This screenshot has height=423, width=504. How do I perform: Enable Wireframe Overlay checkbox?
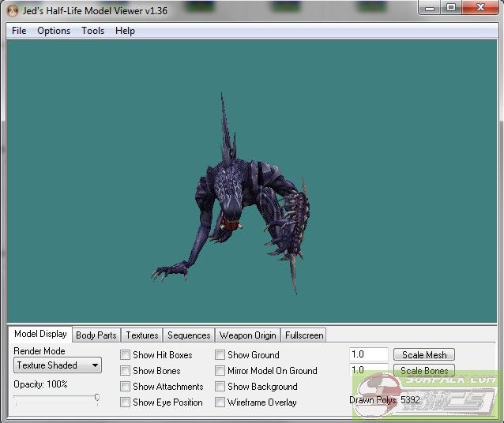tap(220, 402)
